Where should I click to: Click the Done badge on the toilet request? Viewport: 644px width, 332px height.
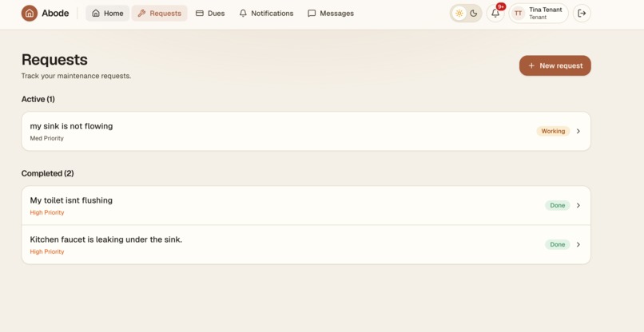click(x=558, y=205)
